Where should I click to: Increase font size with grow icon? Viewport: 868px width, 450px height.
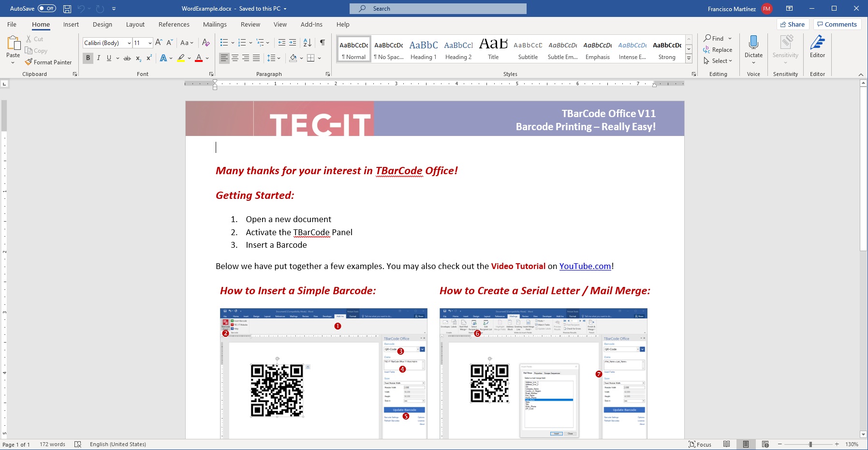click(x=159, y=43)
